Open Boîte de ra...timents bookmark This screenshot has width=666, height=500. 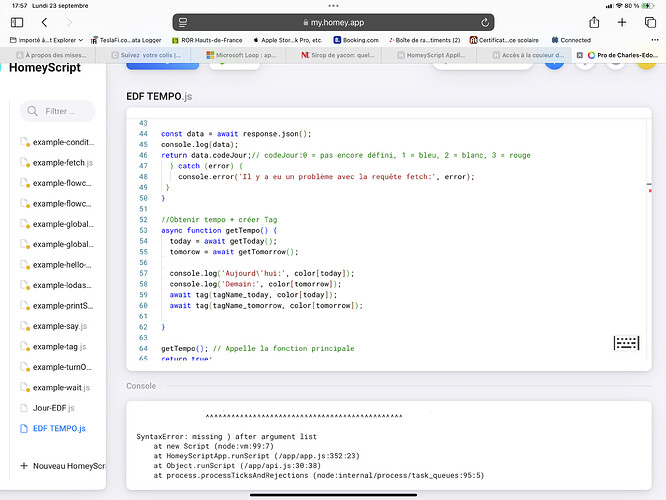tap(425, 40)
